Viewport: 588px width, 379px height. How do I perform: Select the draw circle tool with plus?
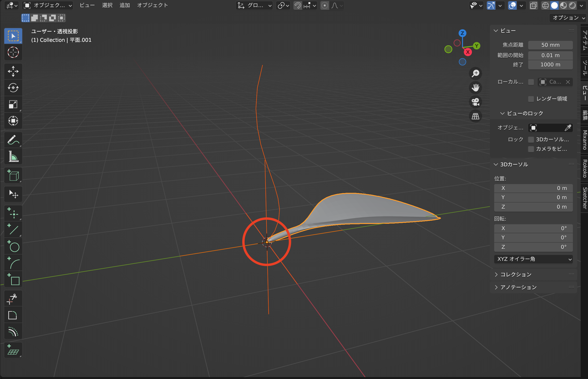pyautogui.click(x=13, y=247)
